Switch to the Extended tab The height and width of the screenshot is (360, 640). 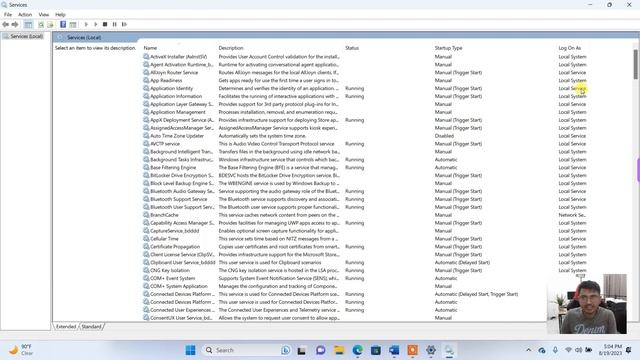click(66, 327)
